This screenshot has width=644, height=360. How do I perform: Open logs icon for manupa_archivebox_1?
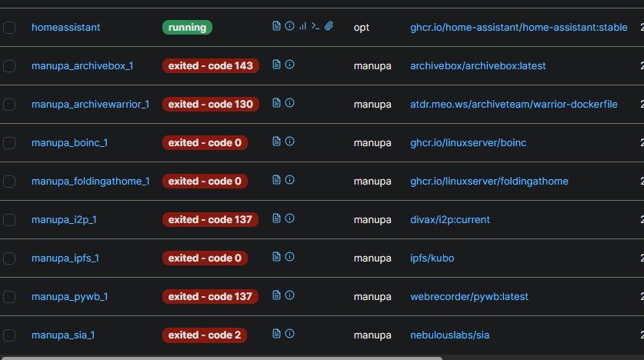tap(276, 65)
